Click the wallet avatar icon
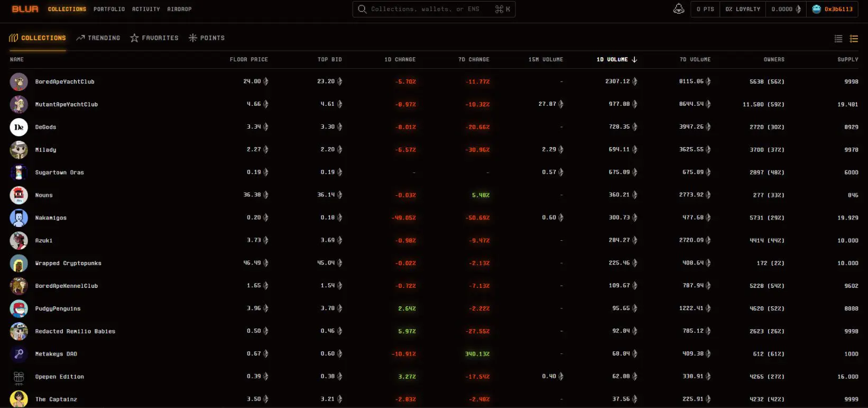This screenshot has width=868, height=408. coord(816,9)
